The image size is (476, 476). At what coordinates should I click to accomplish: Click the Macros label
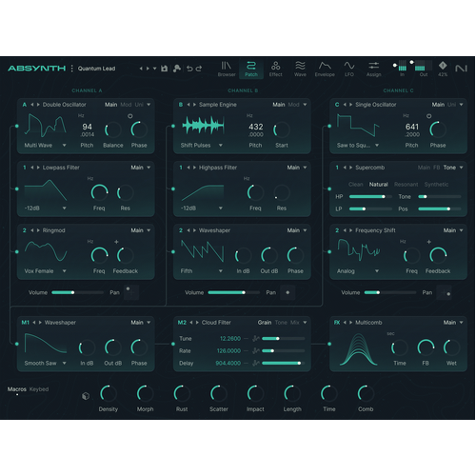click(17, 389)
